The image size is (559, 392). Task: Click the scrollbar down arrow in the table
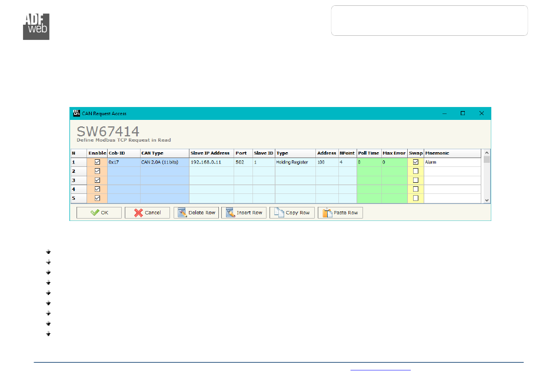point(487,200)
